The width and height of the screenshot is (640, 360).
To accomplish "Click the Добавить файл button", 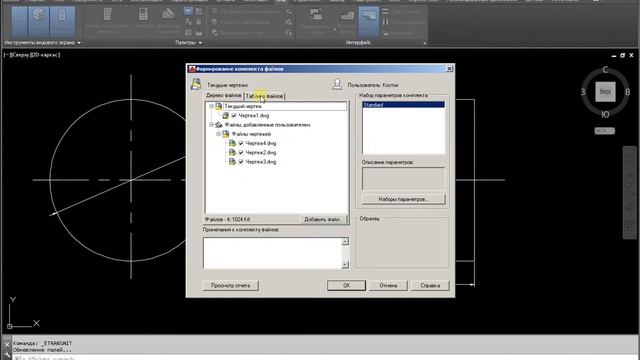I will coord(323,220).
